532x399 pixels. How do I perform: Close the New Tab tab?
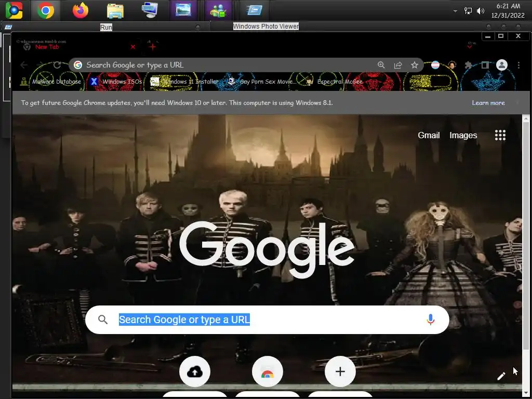tap(133, 47)
